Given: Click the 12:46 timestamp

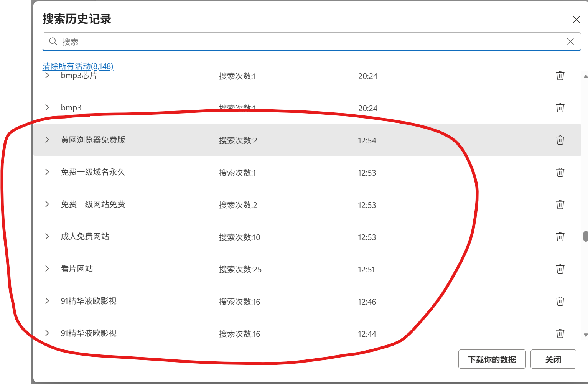Looking at the screenshot, I should (x=367, y=302).
